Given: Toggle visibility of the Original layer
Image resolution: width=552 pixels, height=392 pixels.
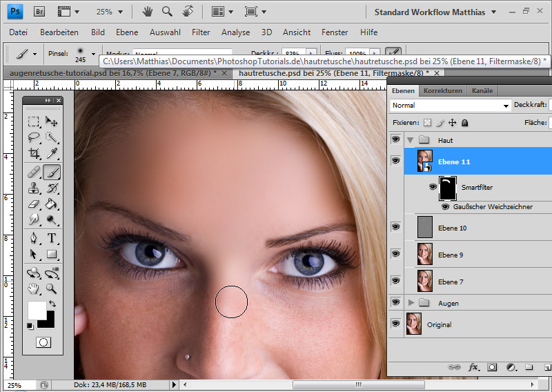Looking at the screenshot, I should pos(395,324).
